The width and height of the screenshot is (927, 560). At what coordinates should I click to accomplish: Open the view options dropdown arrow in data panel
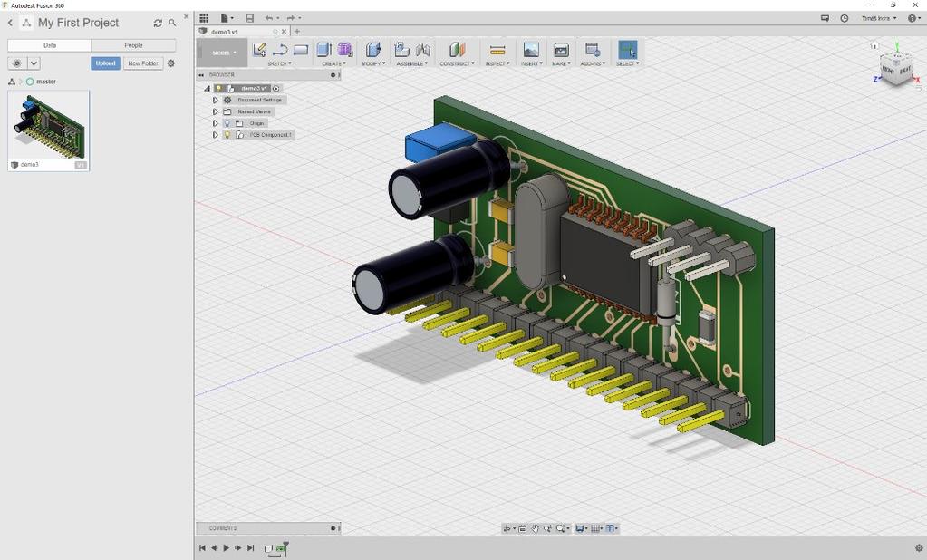[34, 63]
